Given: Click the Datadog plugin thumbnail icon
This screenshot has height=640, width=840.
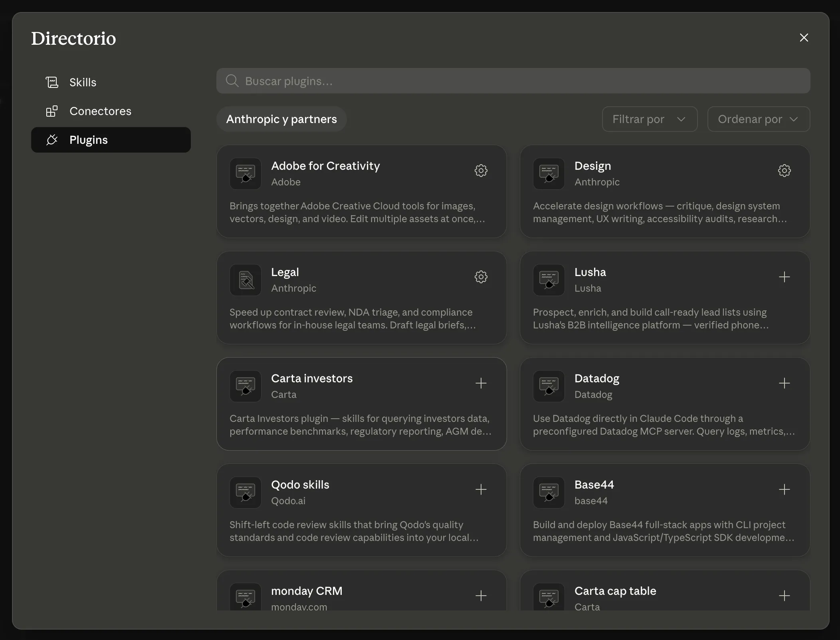Looking at the screenshot, I should click(x=549, y=386).
